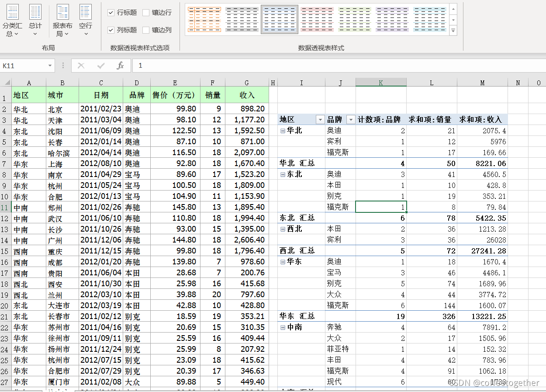
Task: Open the 报表布局 report layout menu
Action: (62, 21)
